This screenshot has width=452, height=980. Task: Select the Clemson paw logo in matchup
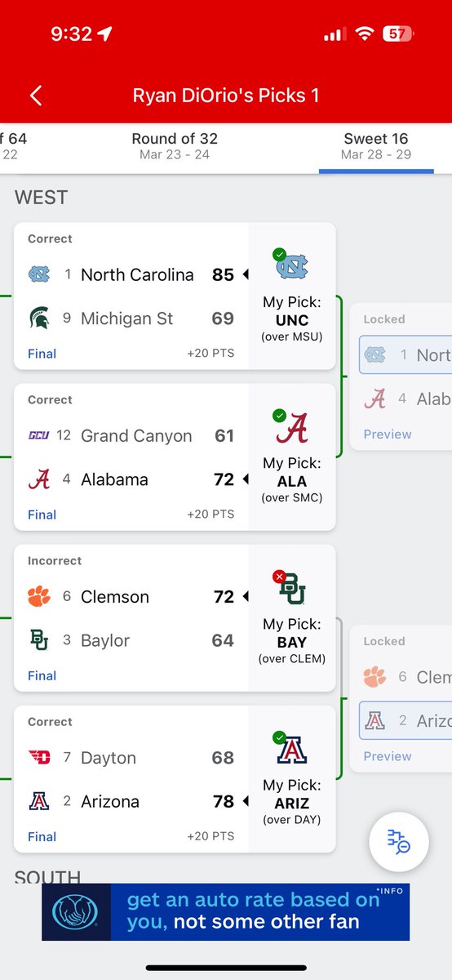point(38,597)
